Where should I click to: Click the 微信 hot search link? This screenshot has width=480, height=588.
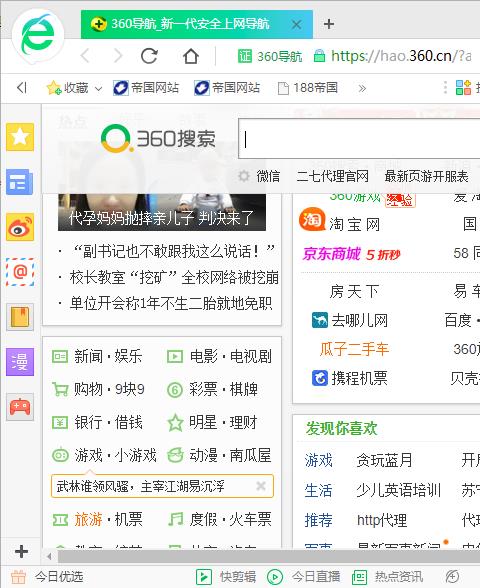point(268,176)
